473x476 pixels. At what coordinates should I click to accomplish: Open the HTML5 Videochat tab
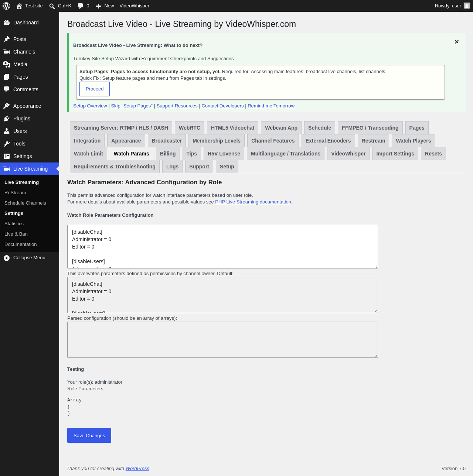233,128
